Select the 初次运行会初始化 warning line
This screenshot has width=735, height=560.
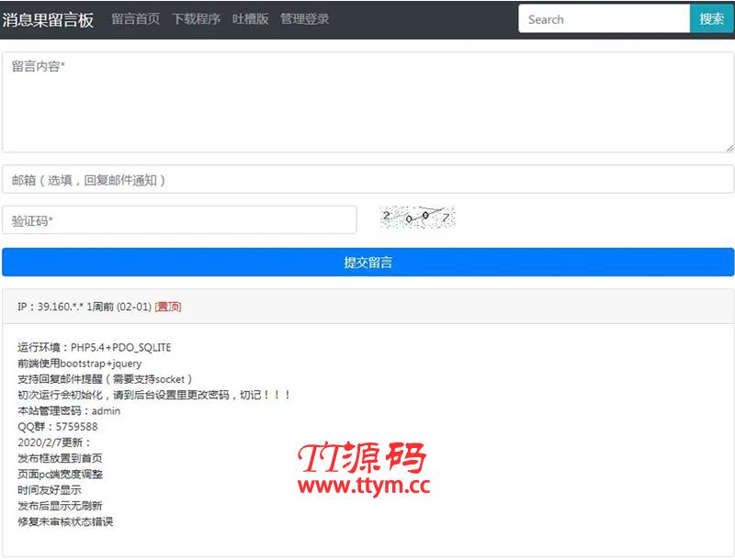153,395
